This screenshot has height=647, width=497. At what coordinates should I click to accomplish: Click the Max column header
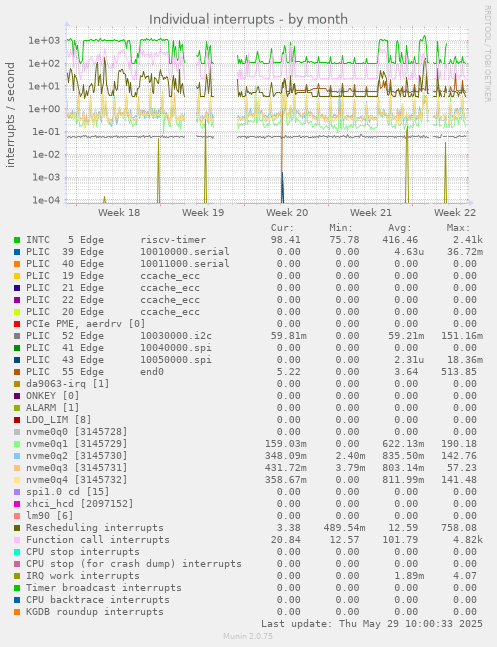[458, 228]
